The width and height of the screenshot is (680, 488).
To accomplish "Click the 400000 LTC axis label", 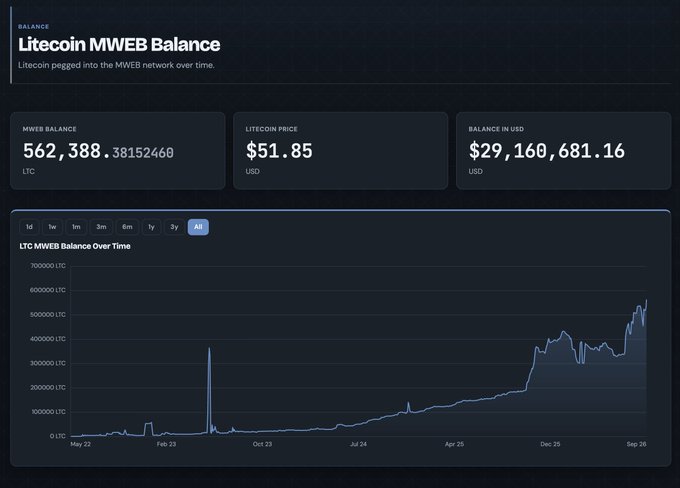I will coord(48,339).
